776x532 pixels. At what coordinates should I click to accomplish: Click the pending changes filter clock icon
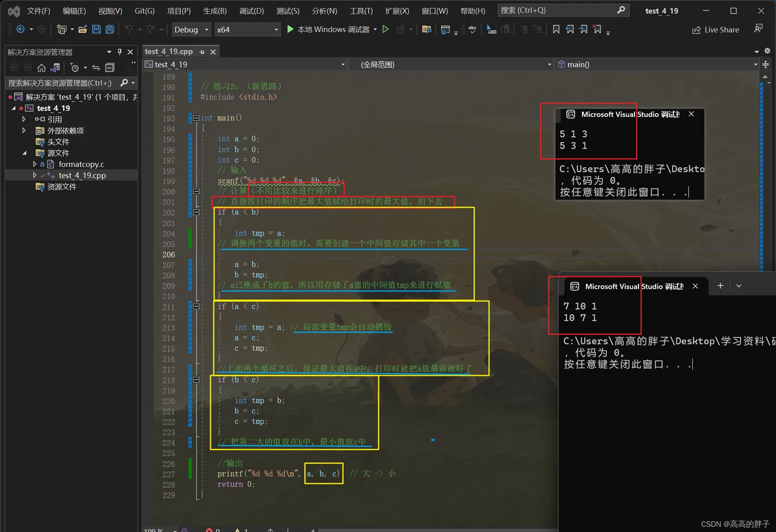(x=75, y=68)
